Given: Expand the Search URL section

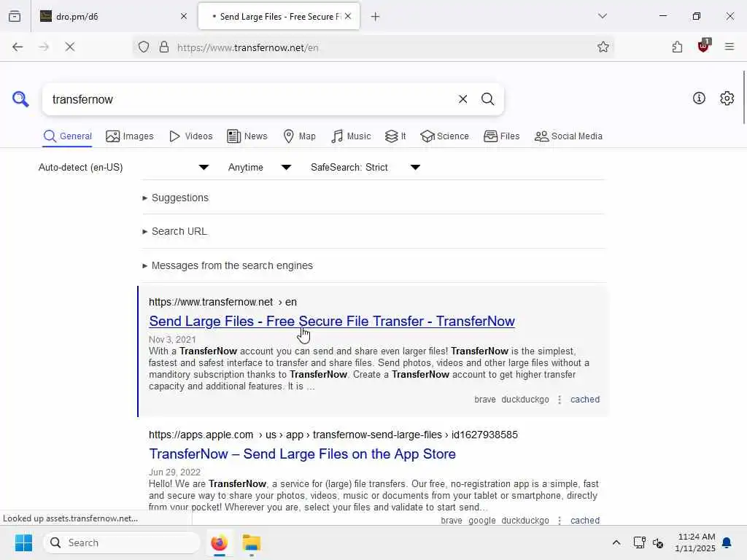Looking at the screenshot, I should click(174, 231).
